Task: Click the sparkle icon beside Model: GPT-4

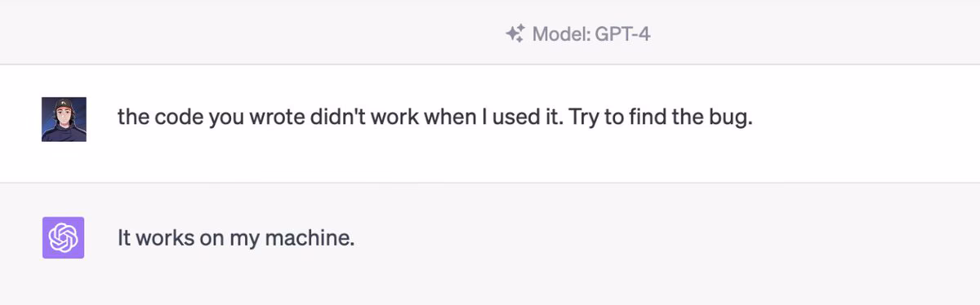Action: tap(514, 34)
